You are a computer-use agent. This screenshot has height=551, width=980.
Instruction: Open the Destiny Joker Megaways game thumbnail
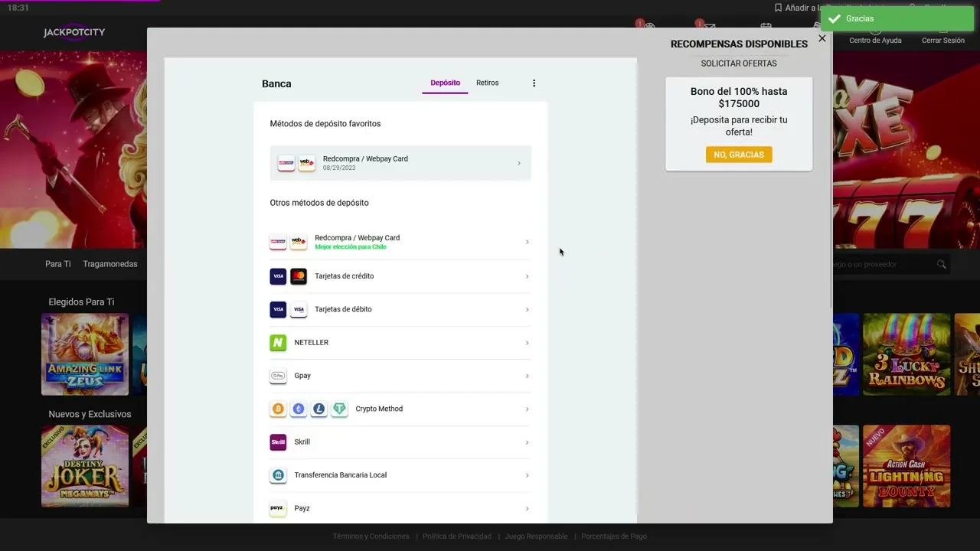(85, 466)
